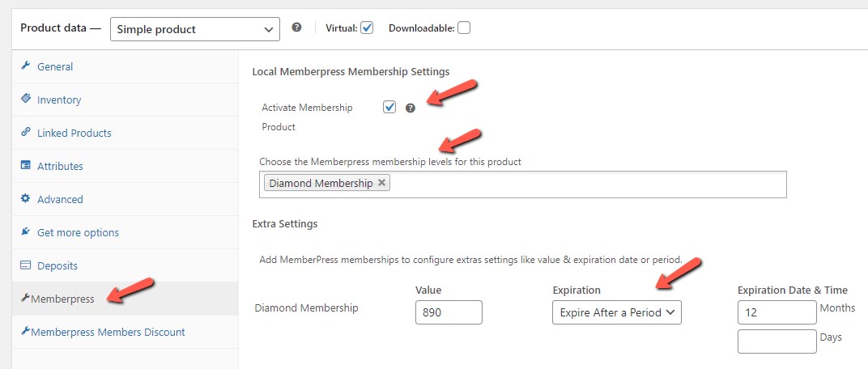
Task: Open the Expire After a Period dropdown
Action: point(617,312)
